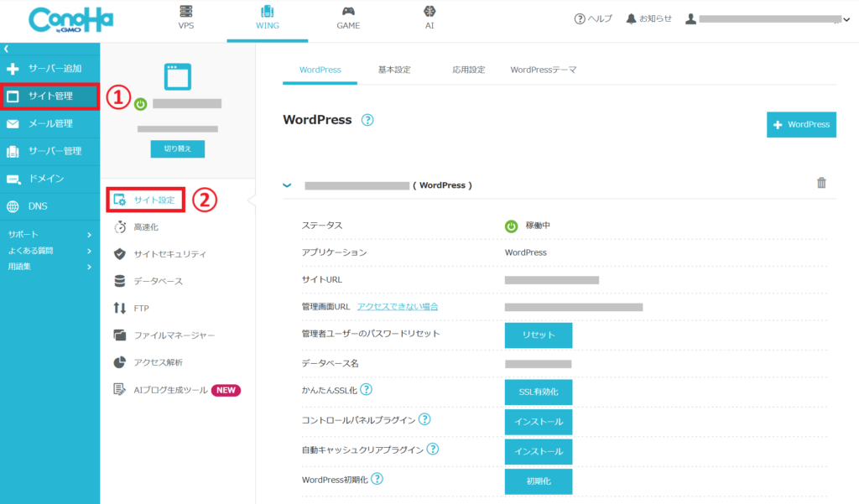
Task: Open the アクセスできない場合 link
Action: (x=398, y=307)
